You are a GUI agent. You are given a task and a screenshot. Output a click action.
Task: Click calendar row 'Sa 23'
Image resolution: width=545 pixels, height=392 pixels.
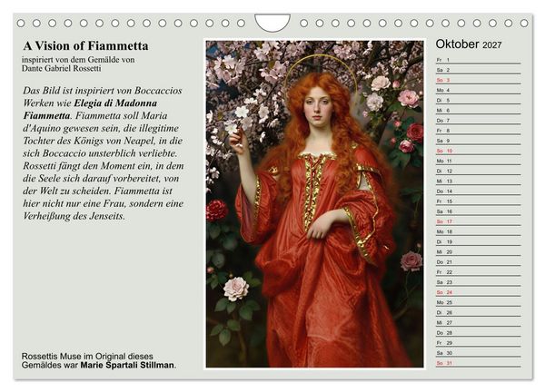pos(479,282)
